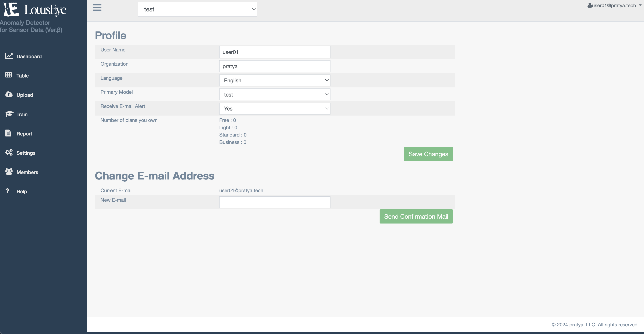Screen dimensions: 644x334
Task: Click the Send Confirmation Mail button
Action: point(416,217)
